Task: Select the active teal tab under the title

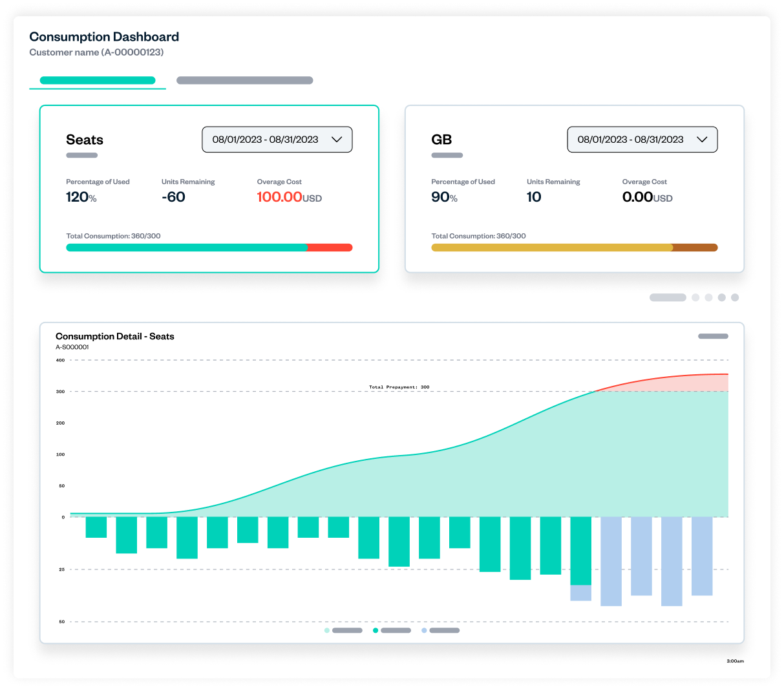Action: click(98, 81)
